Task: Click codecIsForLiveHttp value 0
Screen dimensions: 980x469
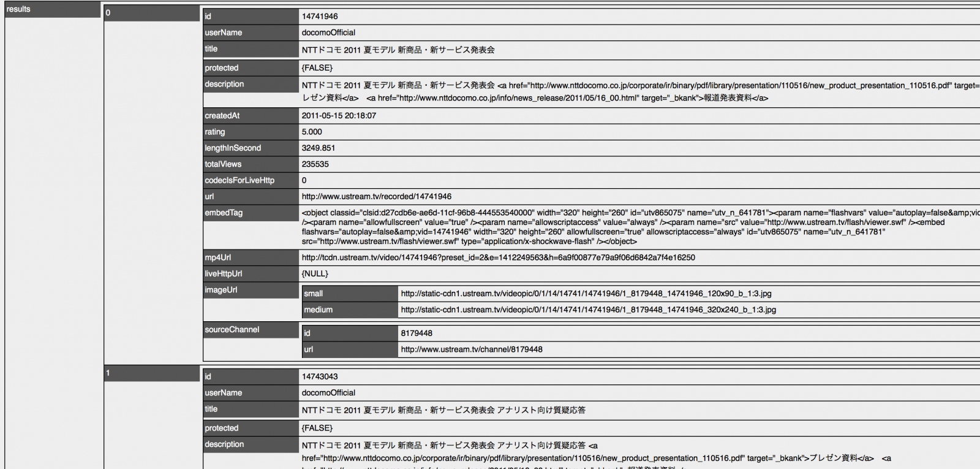Action: click(x=304, y=180)
